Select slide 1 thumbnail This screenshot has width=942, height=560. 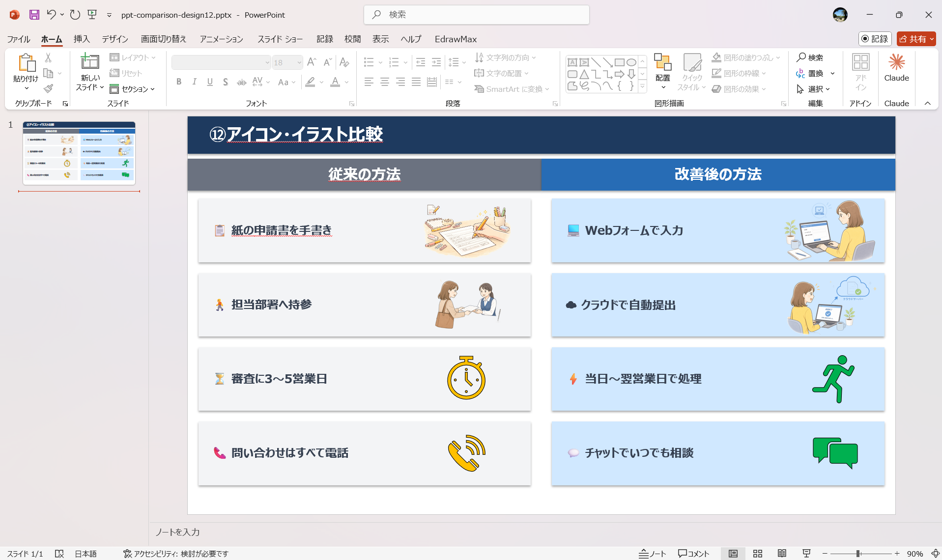(79, 153)
